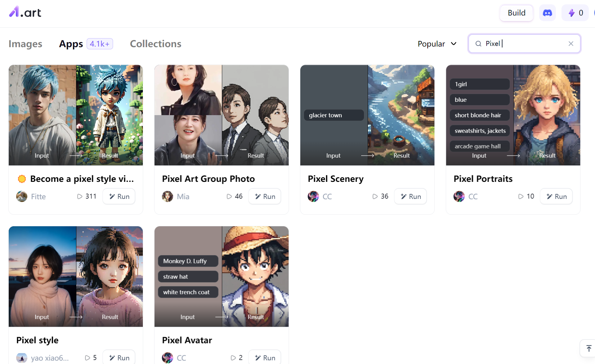Switch to the Images tab
Viewport: 595px width, 364px height.
point(25,44)
